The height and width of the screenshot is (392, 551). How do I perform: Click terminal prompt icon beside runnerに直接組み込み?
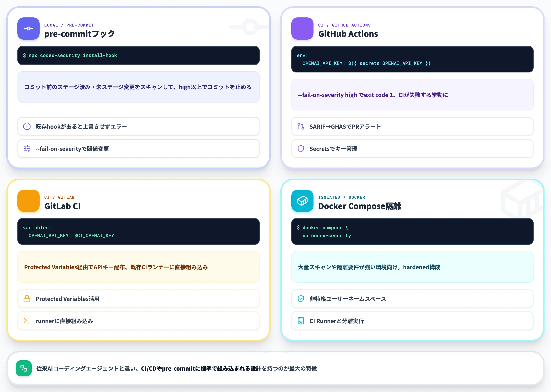[27, 321]
